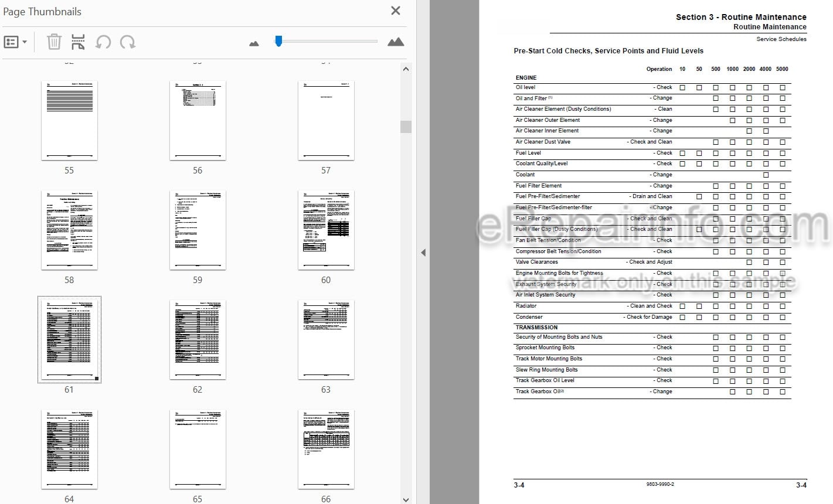The width and height of the screenshot is (833, 504).
Task: Click Fuel Level checkbox under 10 hours
Action: point(682,153)
